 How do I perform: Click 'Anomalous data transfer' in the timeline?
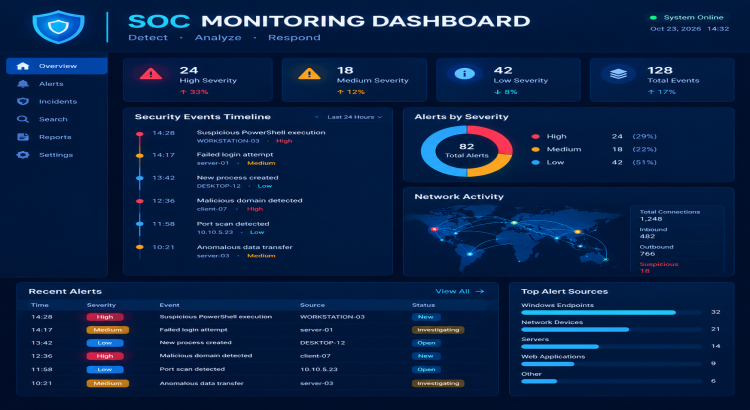[x=244, y=247]
